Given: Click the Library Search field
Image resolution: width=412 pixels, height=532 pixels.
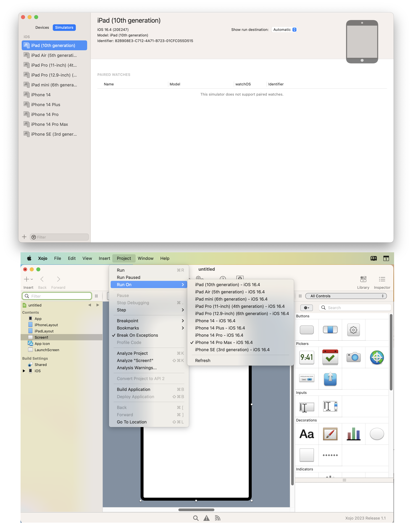Looking at the screenshot, I should (x=355, y=308).
